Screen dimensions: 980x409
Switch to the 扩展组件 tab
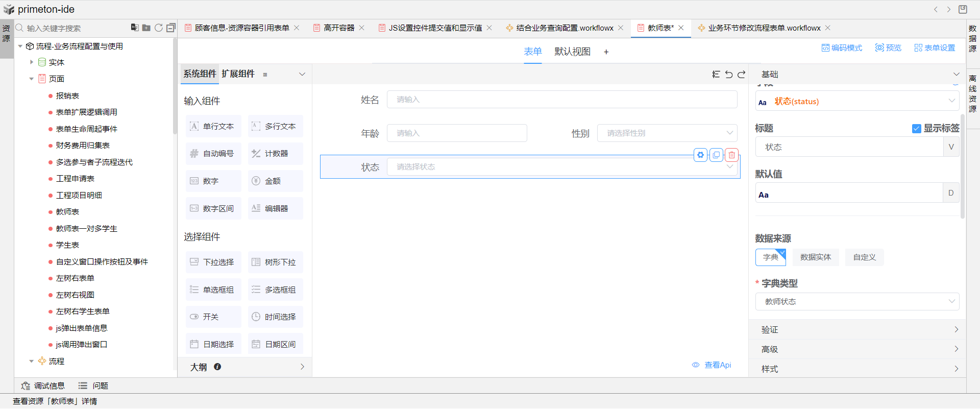point(238,74)
